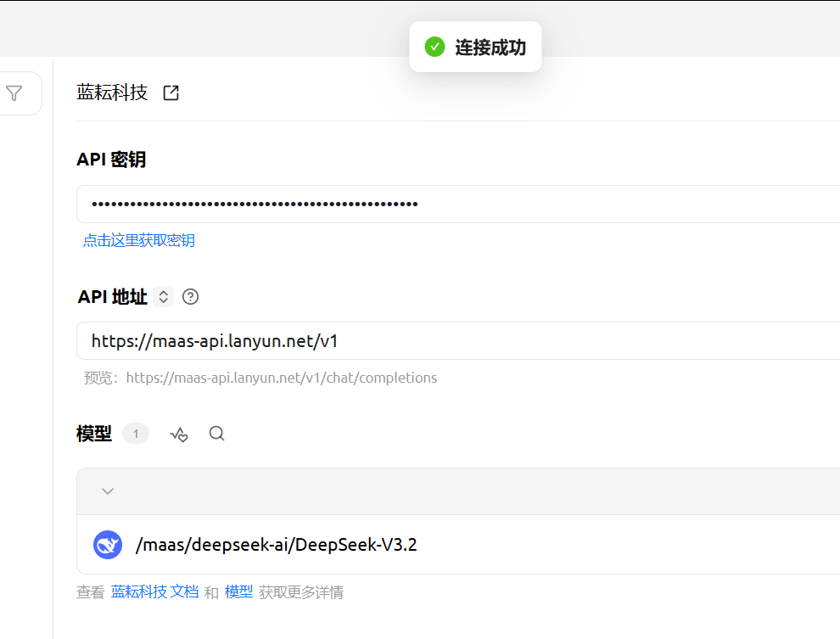Collapse the model group chevron
This screenshot has width=840, height=639.
[x=108, y=491]
